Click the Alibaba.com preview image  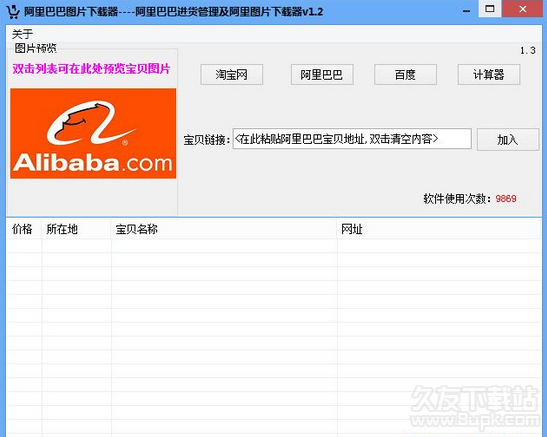93,133
